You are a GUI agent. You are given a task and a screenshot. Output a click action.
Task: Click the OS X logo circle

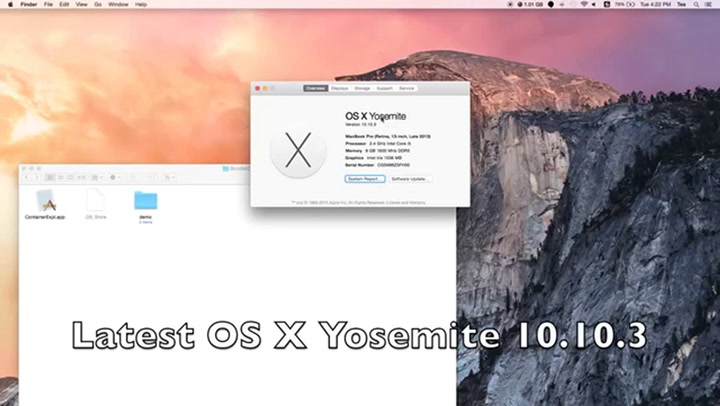[x=298, y=150]
